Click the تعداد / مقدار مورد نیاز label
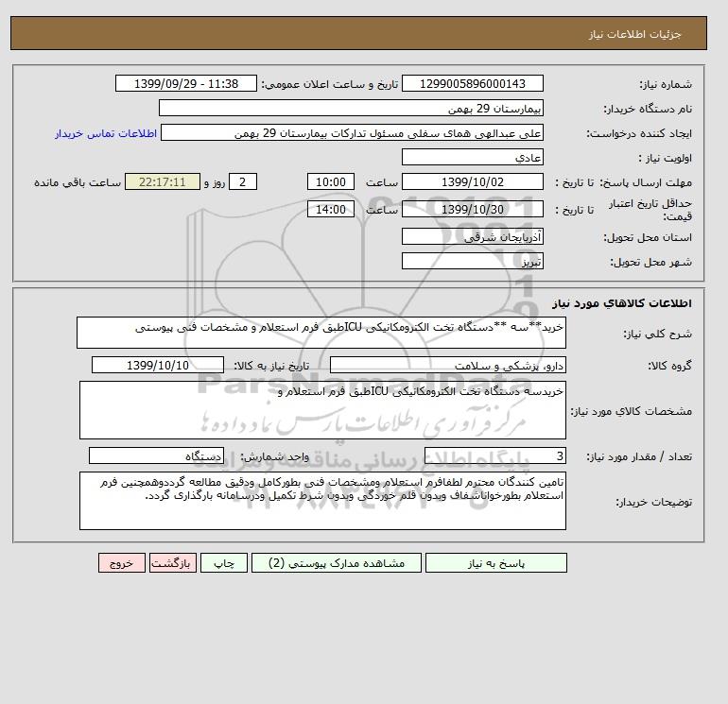728x704 pixels. [639, 457]
